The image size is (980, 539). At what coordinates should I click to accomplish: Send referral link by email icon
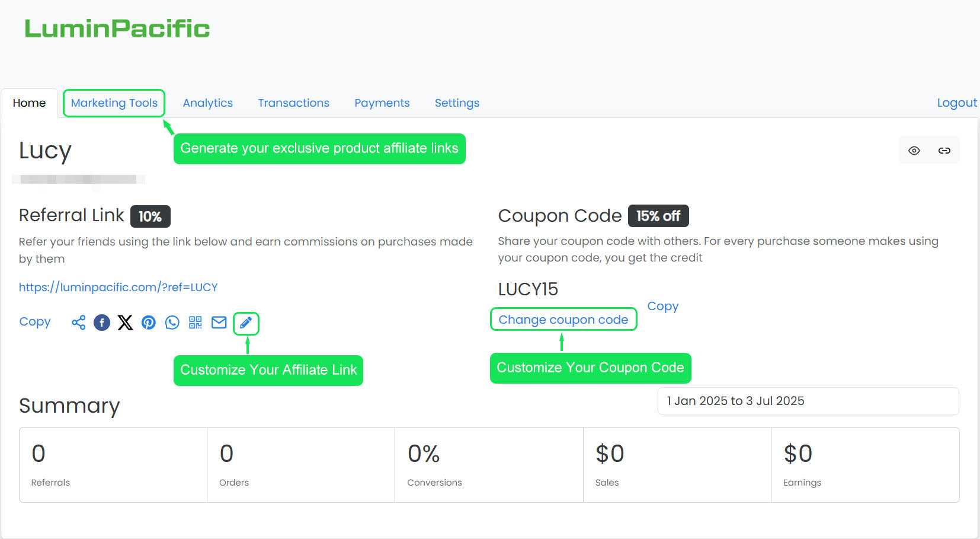point(219,323)
